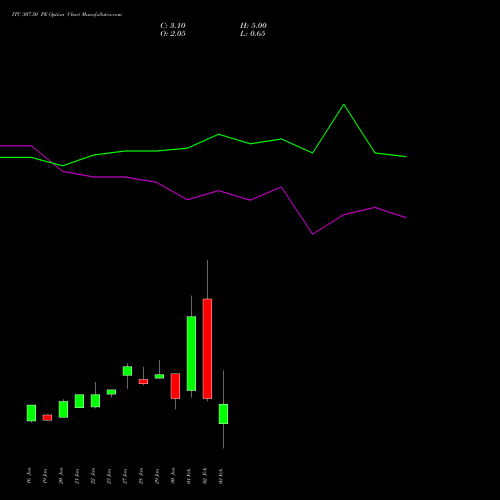Select the 27 Jan date label
Viewport: 500px width, 500px height.
(125, 476)
